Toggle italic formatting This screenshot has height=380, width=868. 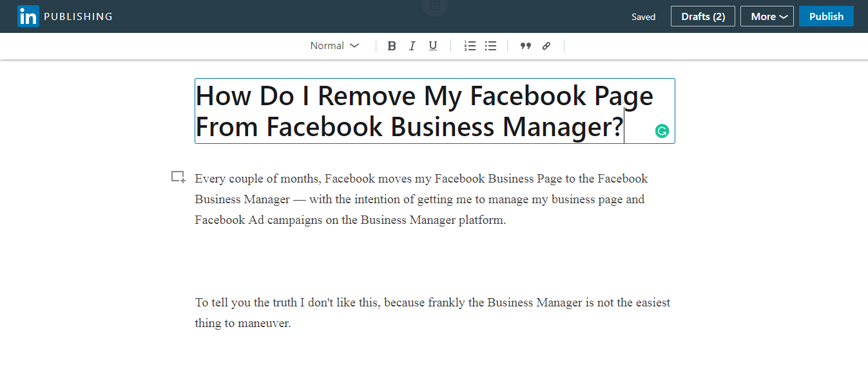click(412, 46)
